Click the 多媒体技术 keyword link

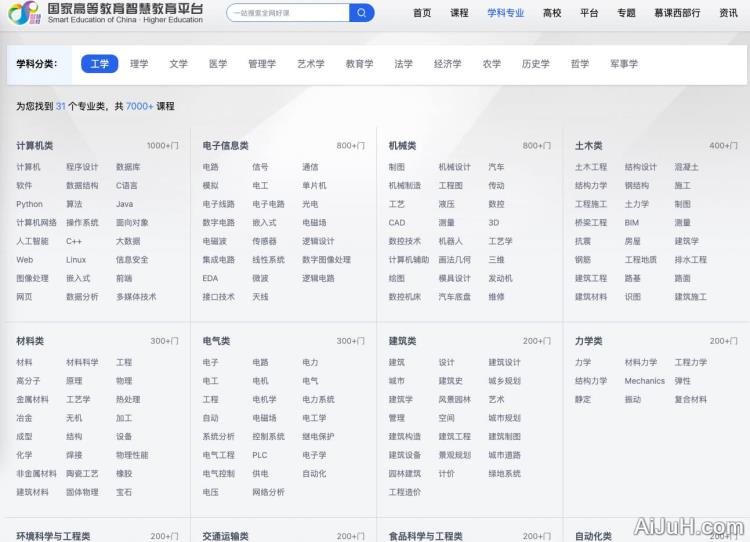click(x=136, y=297)
